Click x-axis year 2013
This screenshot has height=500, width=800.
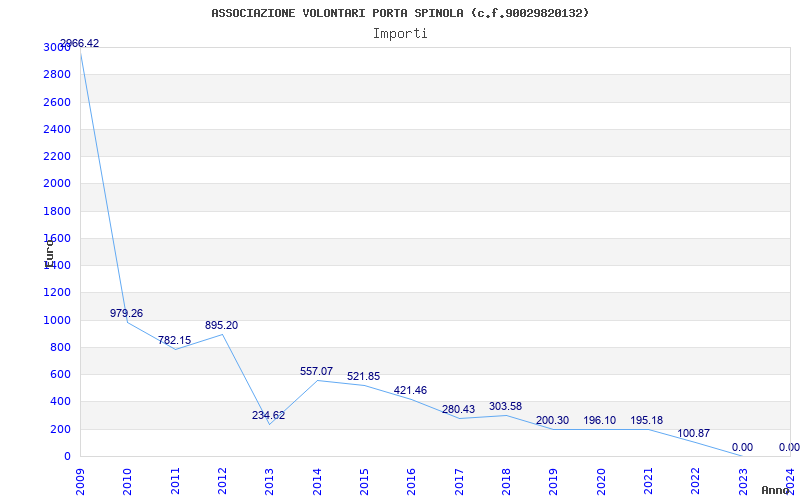(x=269, y=482)
